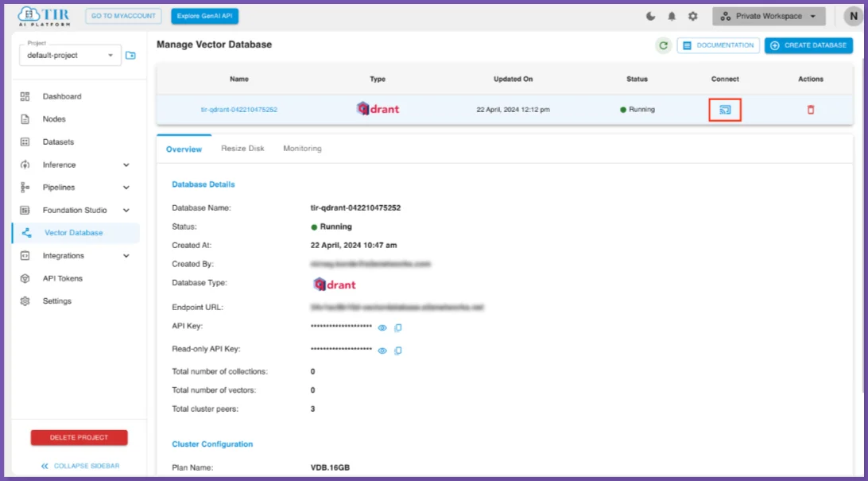Open the tir-qdrant-042210475252 database link
Image resolution: width=868 pixels, height=481 pixels.
point(238,110)
